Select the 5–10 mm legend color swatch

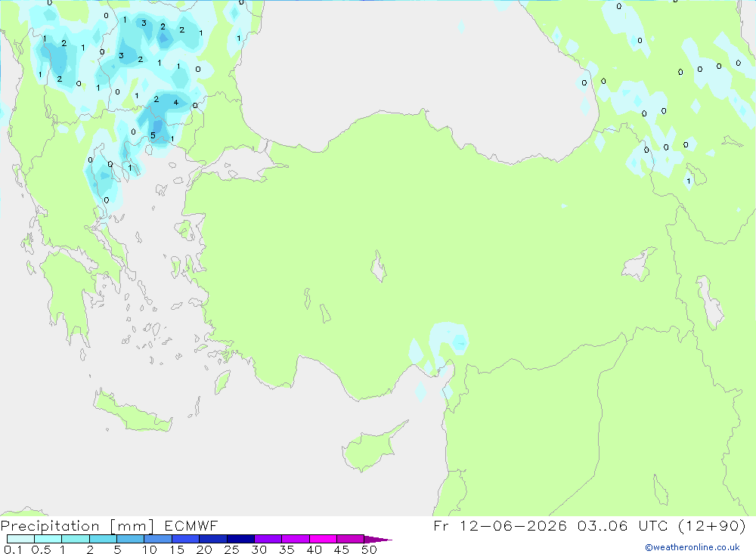(x=131, y=539)
